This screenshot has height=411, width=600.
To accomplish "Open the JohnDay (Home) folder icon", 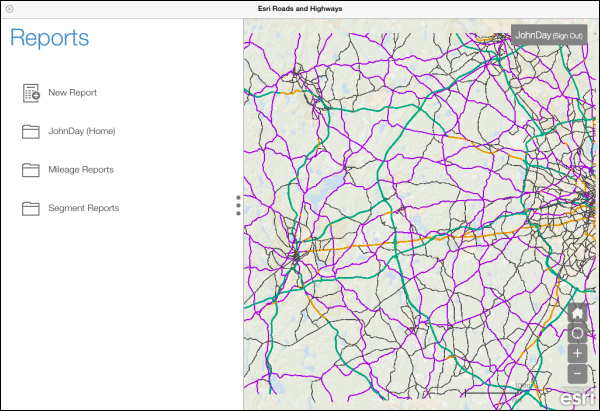I will tap(31, 131).
